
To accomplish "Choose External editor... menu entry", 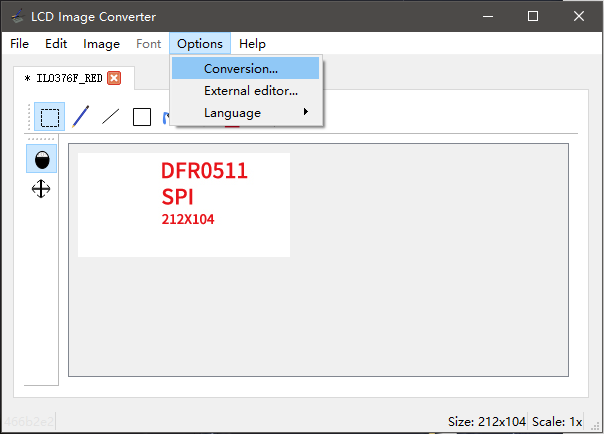I will pos(245,90).
